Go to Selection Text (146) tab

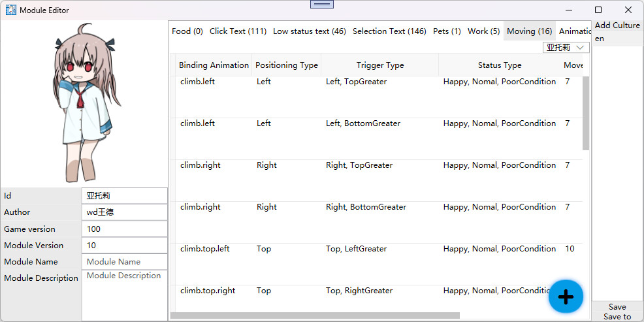(x=389, y=31)
